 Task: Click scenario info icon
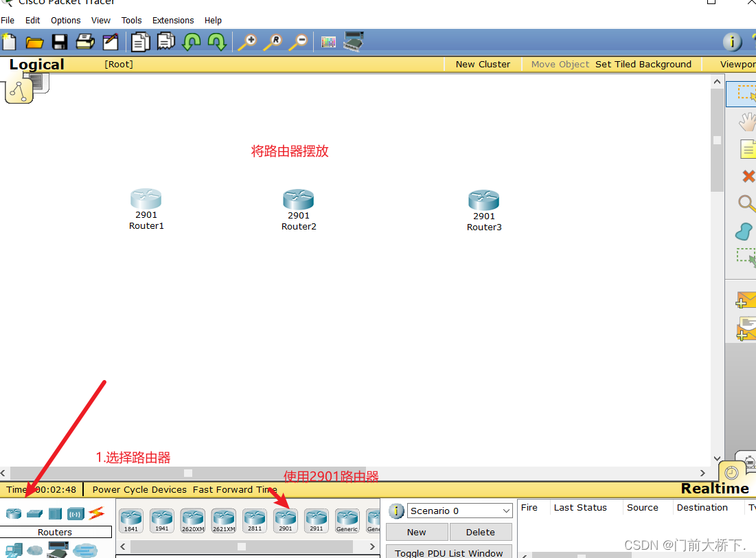pyautogui.click(x=396, y=511)
